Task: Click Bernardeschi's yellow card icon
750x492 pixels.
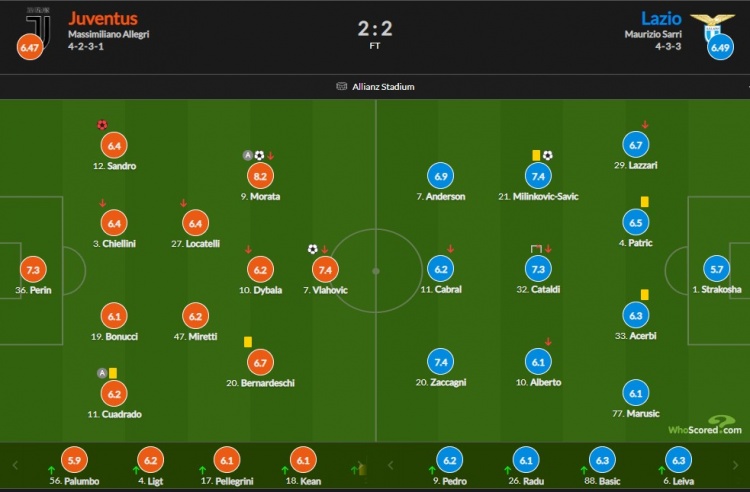Action: [x=248, y=342]
